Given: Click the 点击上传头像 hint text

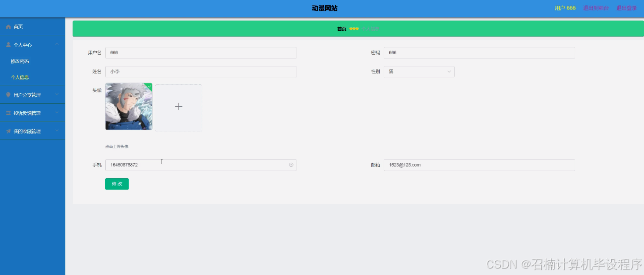Looking at the screenshot, I should tap(117, 146).
